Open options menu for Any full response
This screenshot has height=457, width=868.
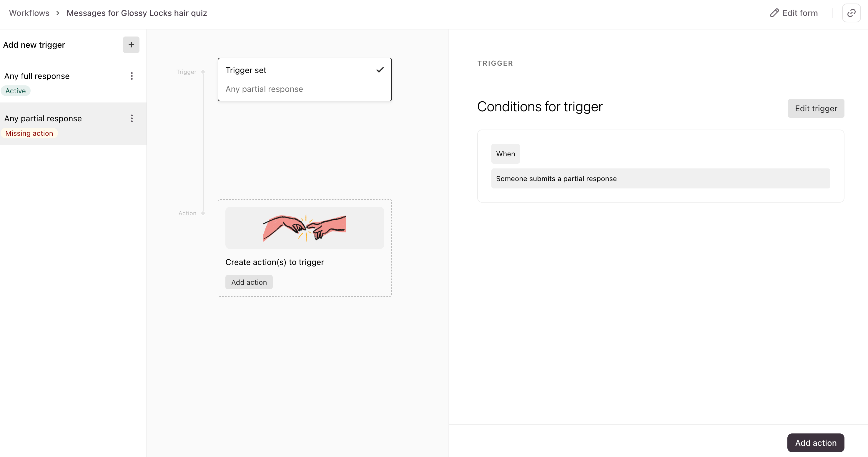[x=132, y=76]
